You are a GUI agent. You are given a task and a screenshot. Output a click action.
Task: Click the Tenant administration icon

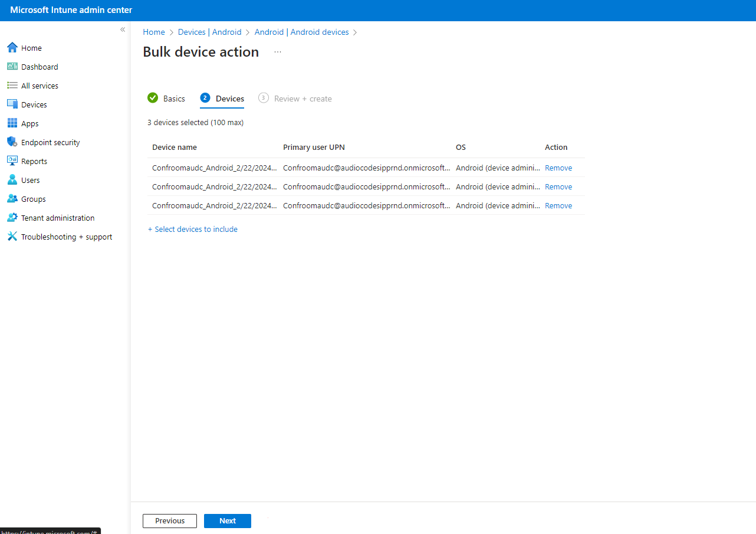tap(12, 218)
